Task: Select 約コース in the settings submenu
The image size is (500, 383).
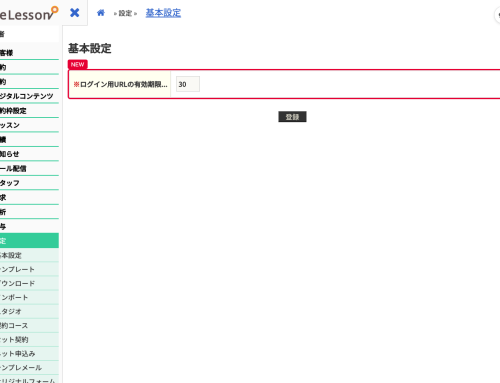Action: [29, 325]
